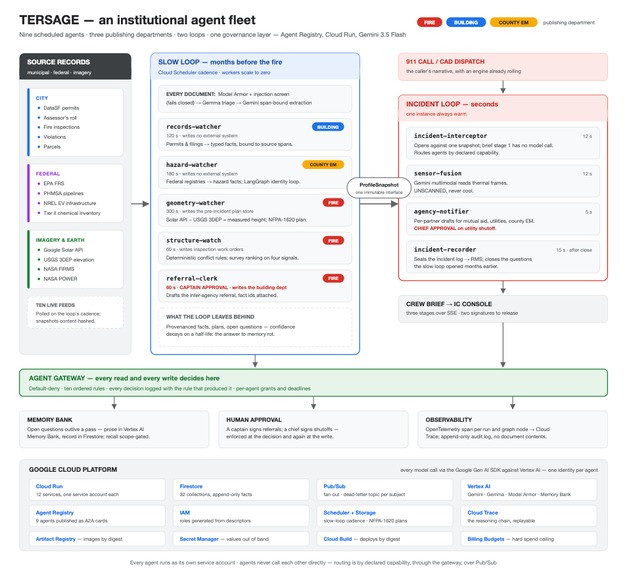Select the 911 CALL / CAD DISPATCH heading
Image resolution: width=627 pixels, height=573 pixels.
445,62
